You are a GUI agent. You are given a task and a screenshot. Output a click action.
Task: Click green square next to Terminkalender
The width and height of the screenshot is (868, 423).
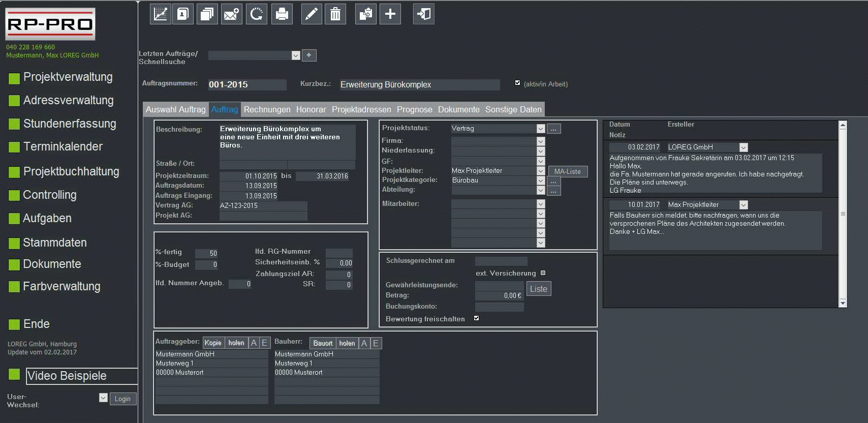coord(14,147)
